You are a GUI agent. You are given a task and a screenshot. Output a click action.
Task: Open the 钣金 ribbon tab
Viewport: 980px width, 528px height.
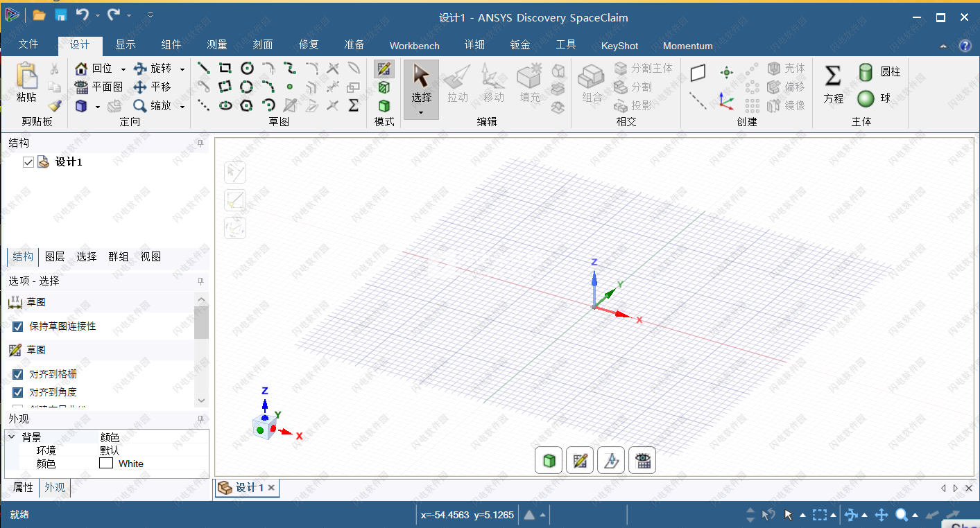pos(520,45)
